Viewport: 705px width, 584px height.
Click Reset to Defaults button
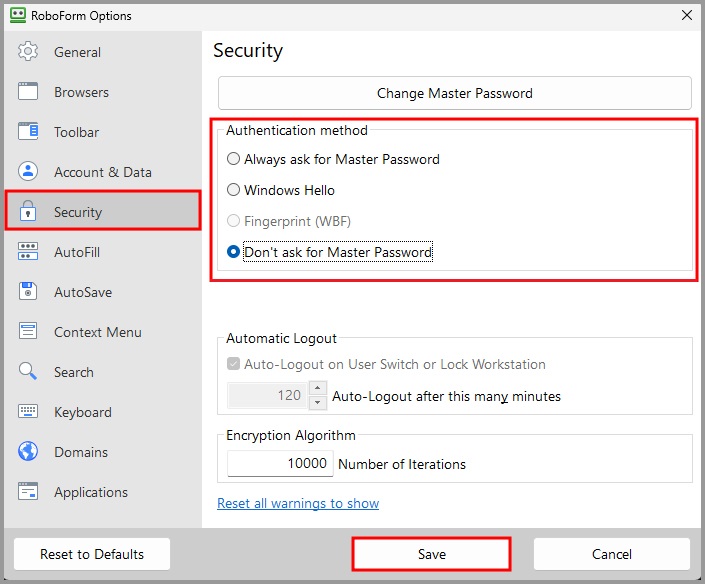point(92,554)
